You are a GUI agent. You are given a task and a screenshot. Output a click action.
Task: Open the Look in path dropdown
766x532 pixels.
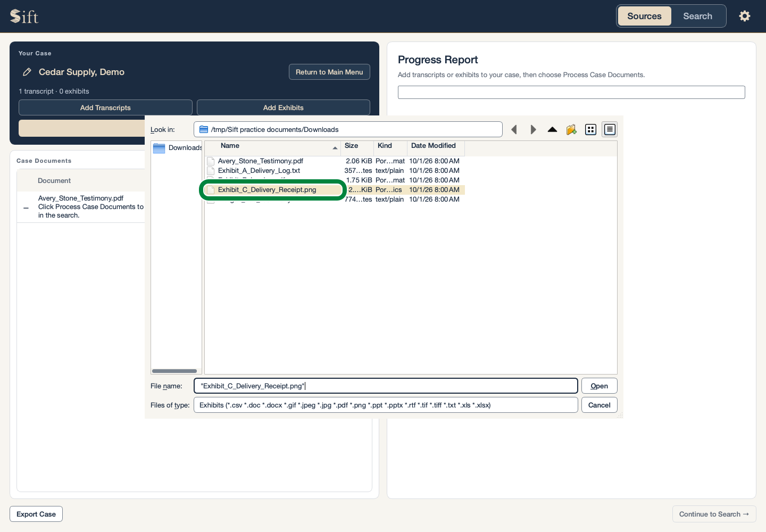[x=348, y=129]
